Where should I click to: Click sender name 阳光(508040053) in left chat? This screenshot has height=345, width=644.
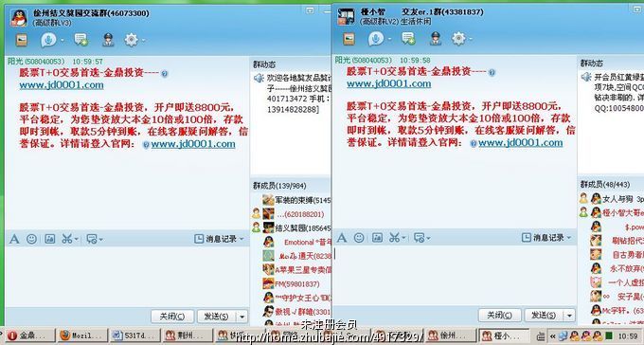(x=36, y=62)
